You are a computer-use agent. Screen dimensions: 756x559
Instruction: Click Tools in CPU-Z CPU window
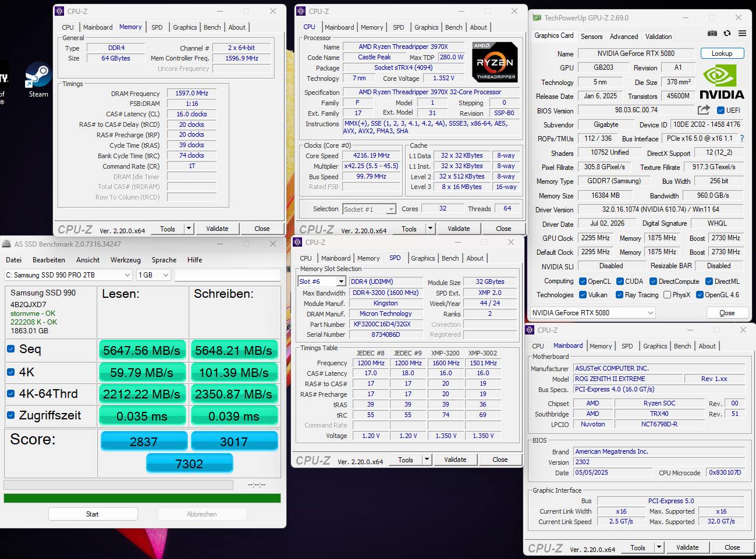tap(409, 229)
